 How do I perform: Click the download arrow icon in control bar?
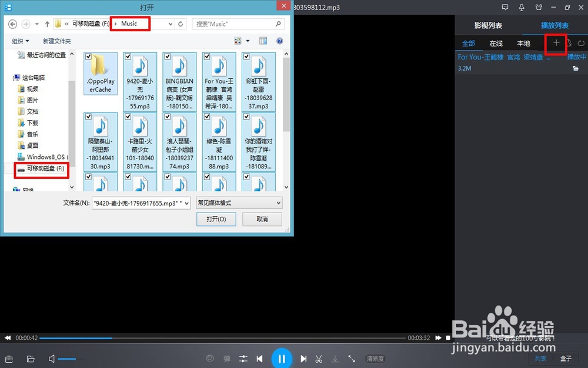coord(335,359)
